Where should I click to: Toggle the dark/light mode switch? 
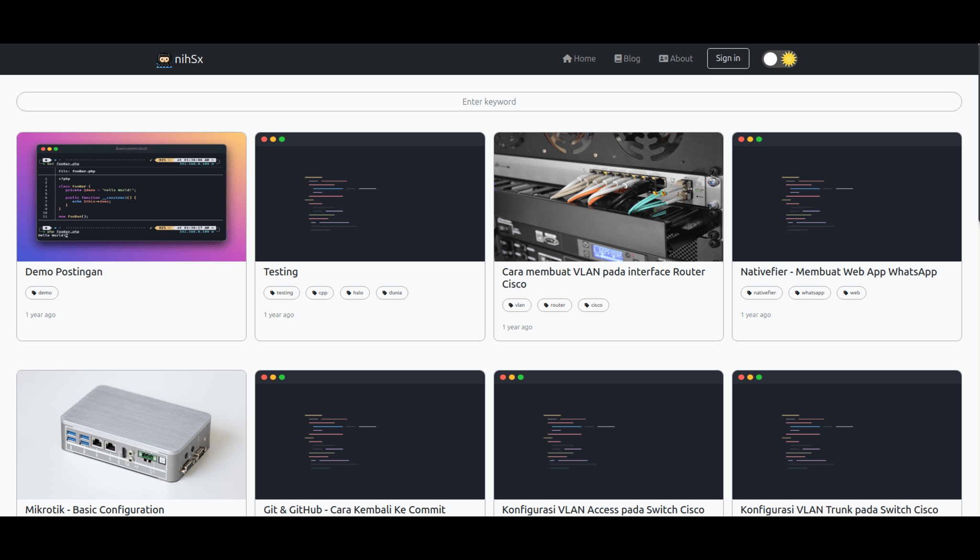click(779, 59)
